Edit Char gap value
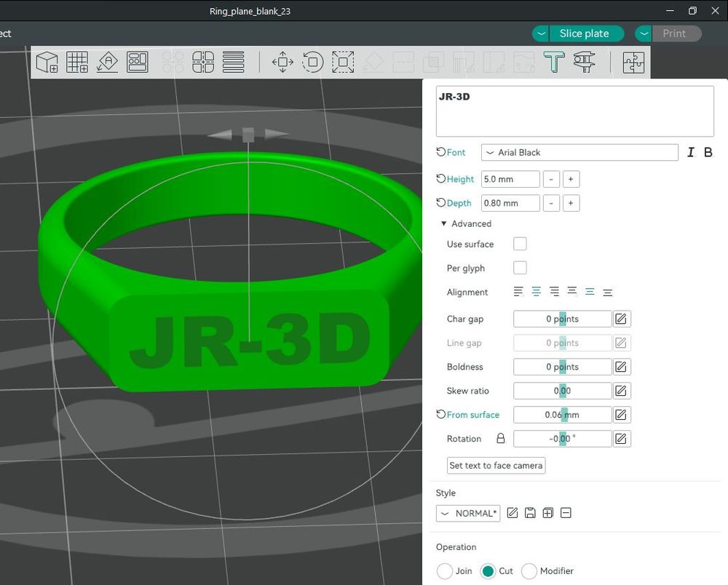This screenshot has height=585, width=728. pyautogui.click(x=621, y=319)
